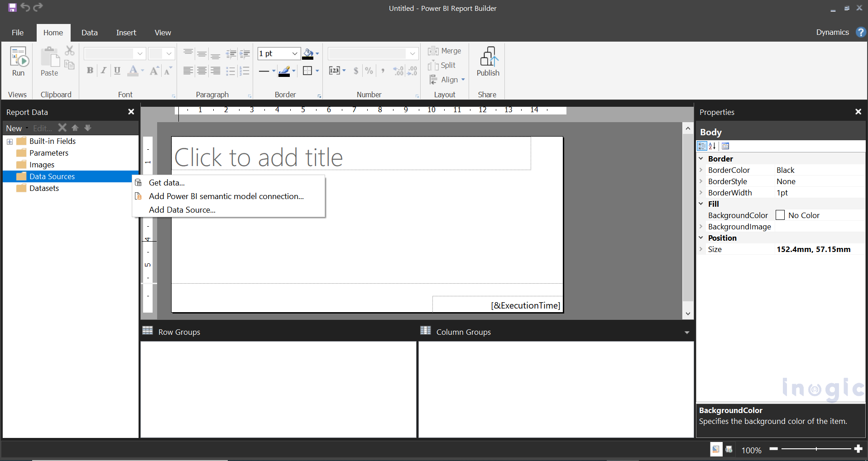Toggle Underline formatting
The width and height of the screenshot is (868, 461).
tap(117, 70)
